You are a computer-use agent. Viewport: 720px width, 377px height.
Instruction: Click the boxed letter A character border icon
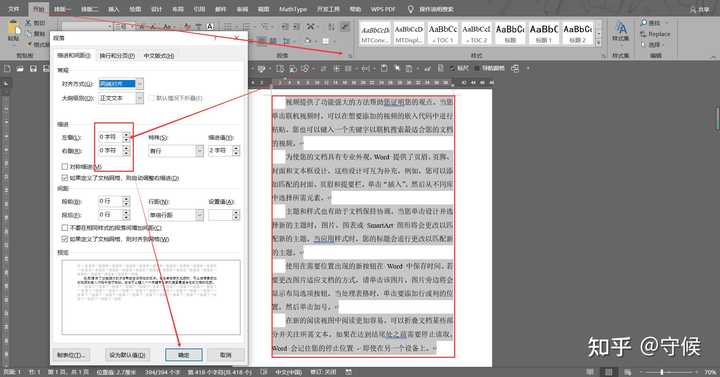210,27
